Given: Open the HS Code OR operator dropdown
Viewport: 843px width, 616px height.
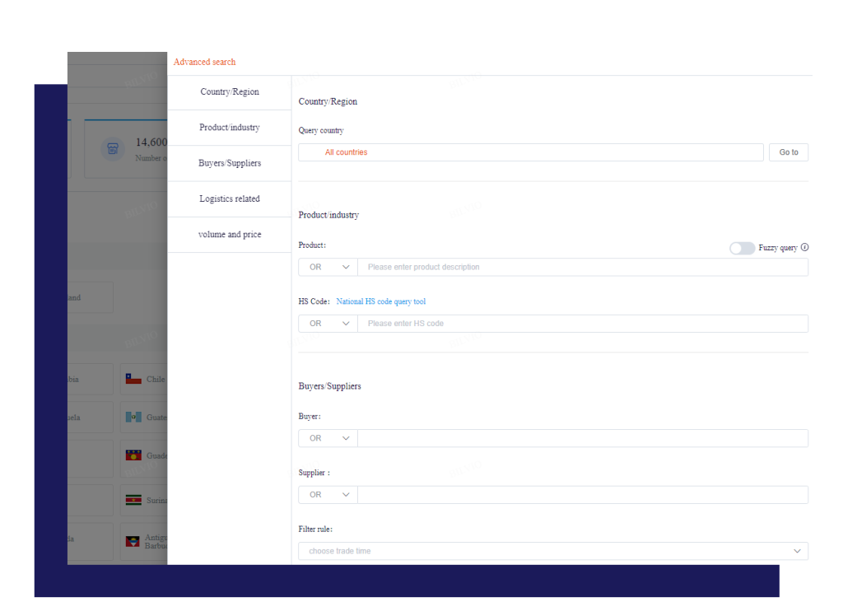Looking at the screenshot, I should [328, 324].
